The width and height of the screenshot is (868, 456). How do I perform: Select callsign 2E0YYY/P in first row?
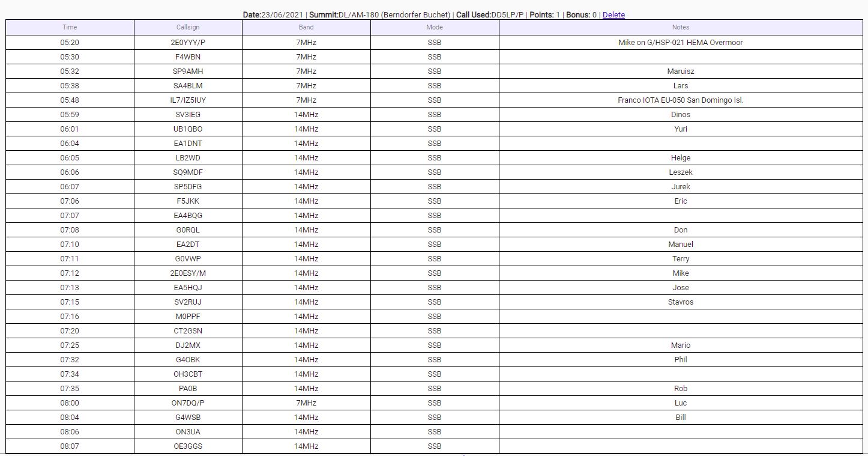[x=188, y=43]
